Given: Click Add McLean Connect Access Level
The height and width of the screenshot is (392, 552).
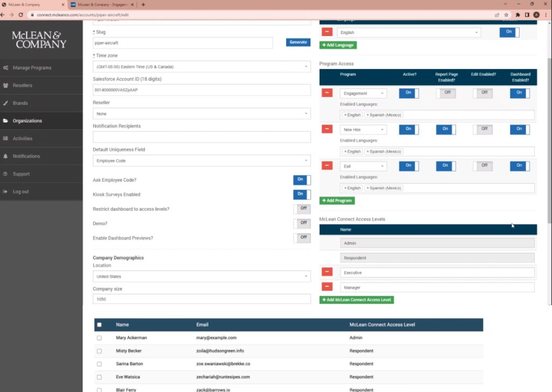Looking at the screenshot, I should 357,300.
